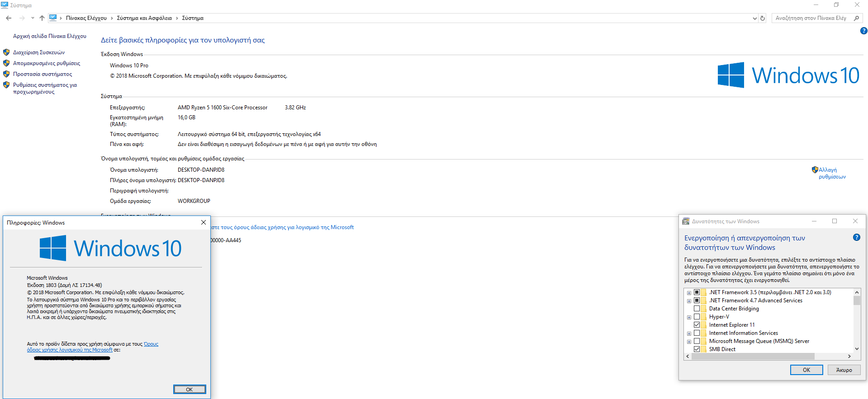Toggle .NET Framework 4.7 Advanced Services checkbox
The height and width of the screenshot is (399, 868).
(697, 300)
